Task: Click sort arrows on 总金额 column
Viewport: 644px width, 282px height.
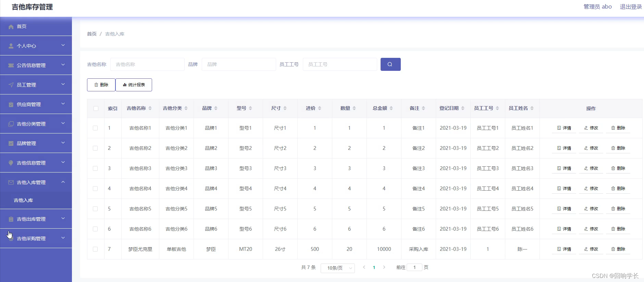Action: click(x=391, y=108)
